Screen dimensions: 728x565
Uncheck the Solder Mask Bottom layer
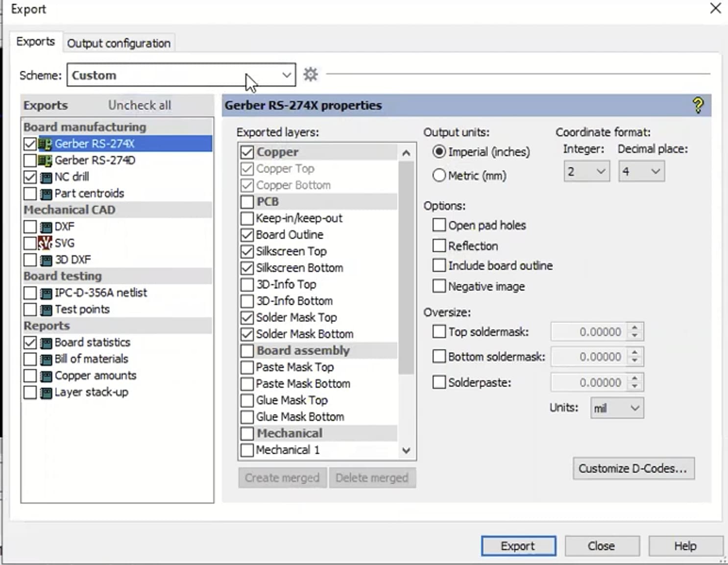[x=247, y=334]
